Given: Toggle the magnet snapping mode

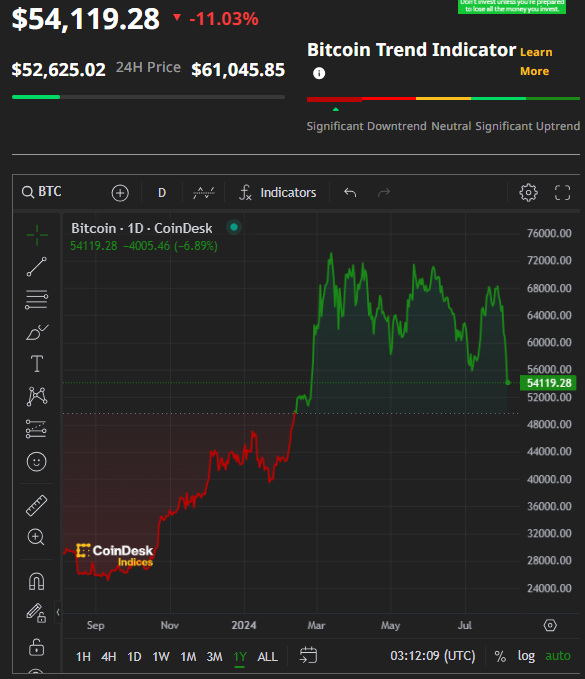Looking at the screenshot, I should (x=36, y=581).
